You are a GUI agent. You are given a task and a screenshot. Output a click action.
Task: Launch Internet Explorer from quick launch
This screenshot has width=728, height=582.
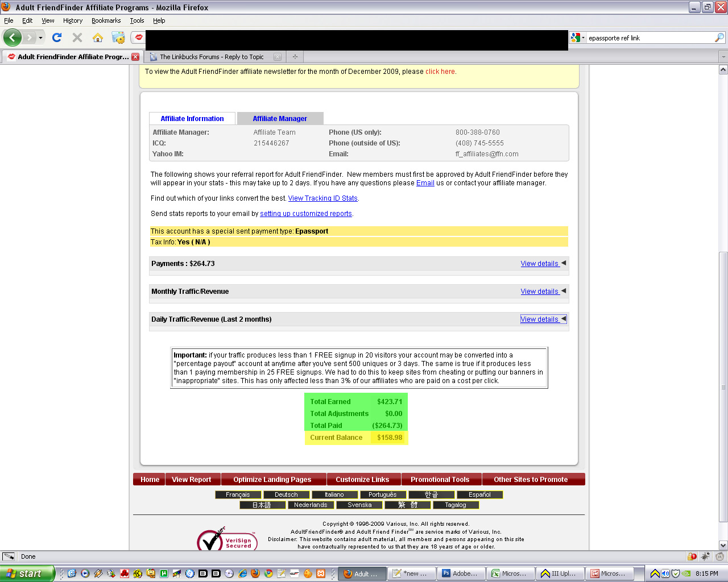click(x=243, y=573)
